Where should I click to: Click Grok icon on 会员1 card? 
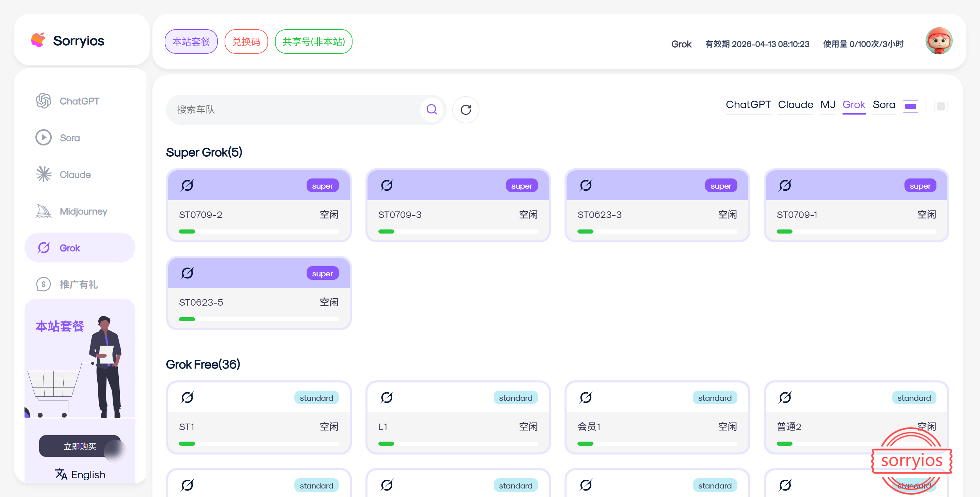(586, 397)
